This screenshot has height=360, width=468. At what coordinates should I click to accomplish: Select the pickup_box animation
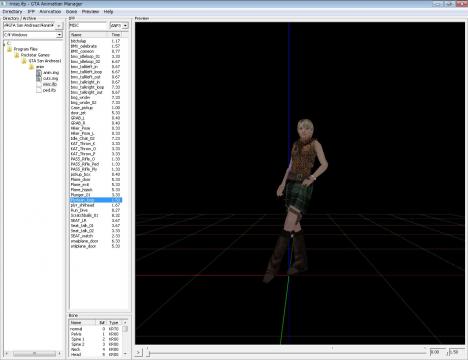pos(96,174)
